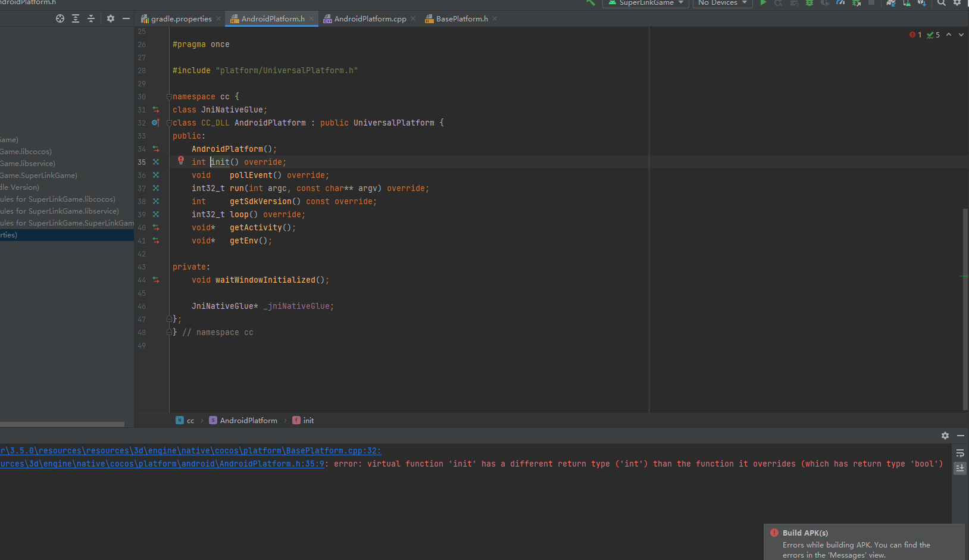Viewport: 969px width, 560px height.
Task: Open the No Devices dropdown
Action: point(722,3)
